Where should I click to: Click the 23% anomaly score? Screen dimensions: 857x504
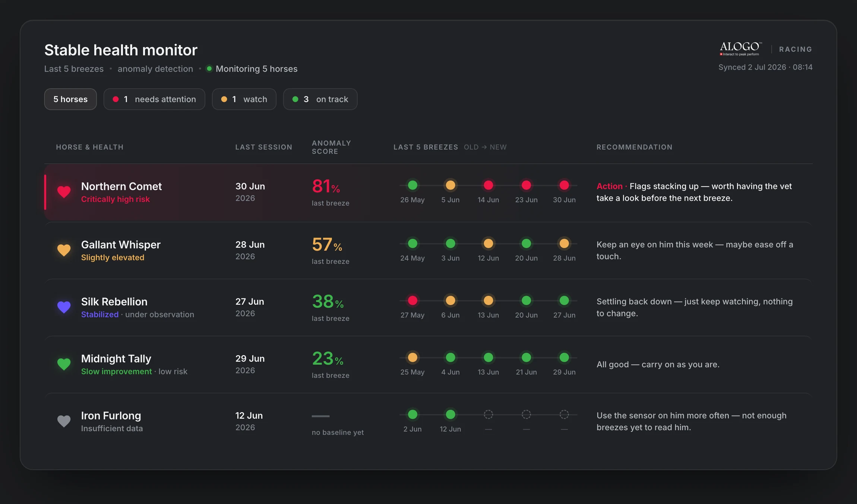[x=328, y=359]
